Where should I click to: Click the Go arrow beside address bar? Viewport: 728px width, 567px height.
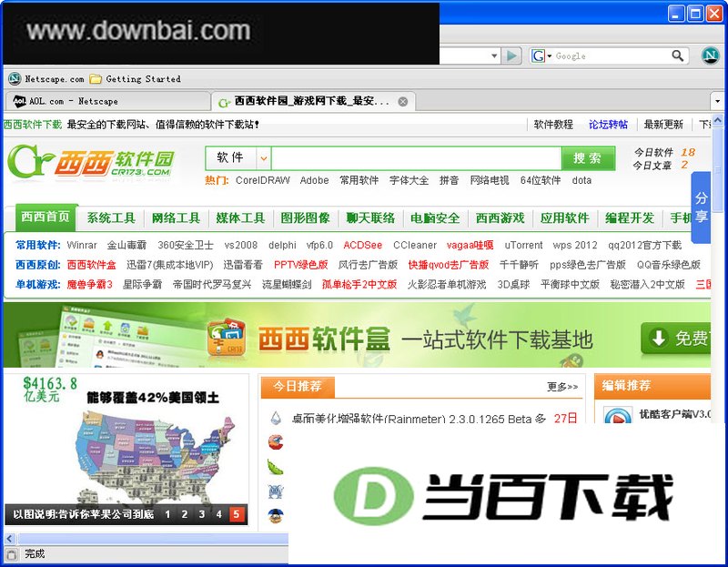[511, 56]
